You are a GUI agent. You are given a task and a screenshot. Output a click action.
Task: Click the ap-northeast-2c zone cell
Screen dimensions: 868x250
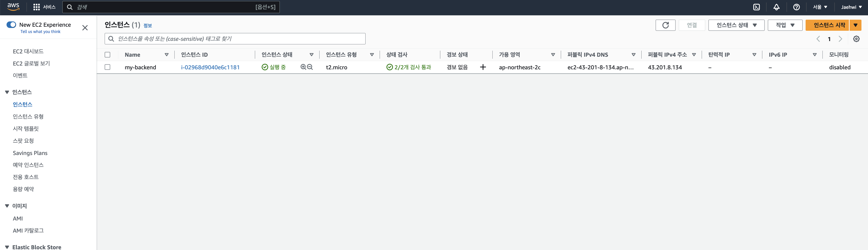[520, 67]
